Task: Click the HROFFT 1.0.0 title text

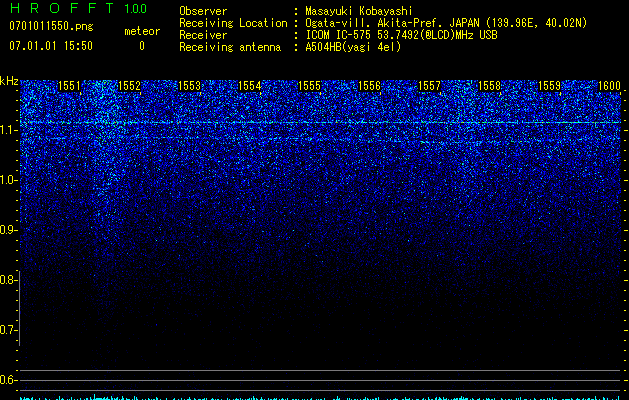Action: click(x=78, y=8)
